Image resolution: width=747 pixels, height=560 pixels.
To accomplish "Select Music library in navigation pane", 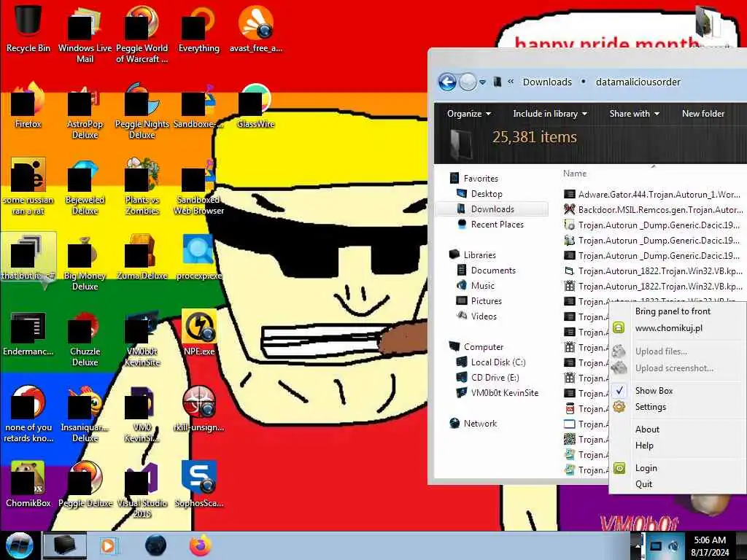I will (483, 286).
